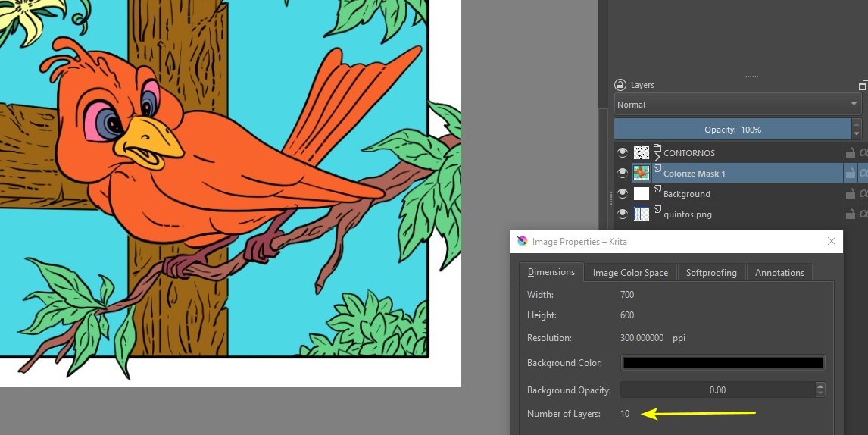Viewport: 868px width, 435px height.
Task: Click the Background Opacity spinner field
Action: coord(717,390)
